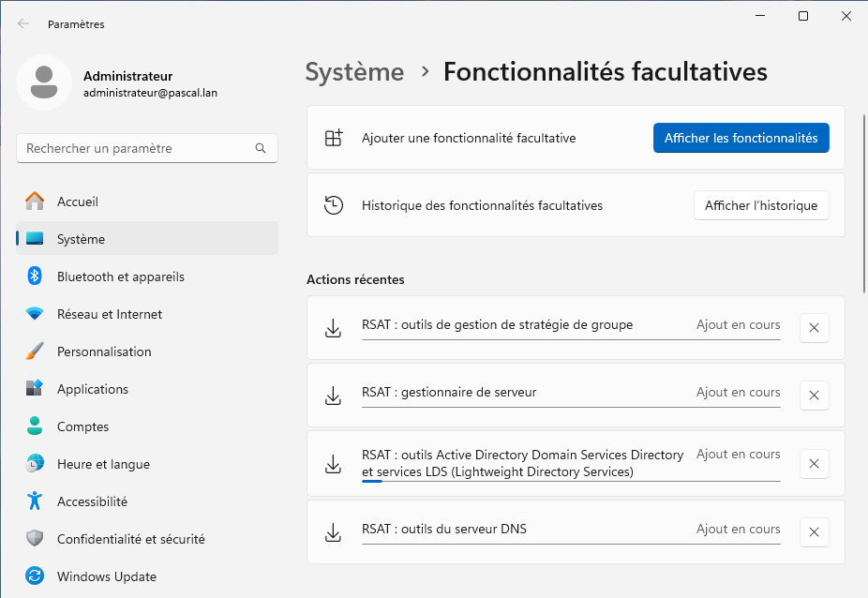
Task: Click the stratégie de groupe progress bar
Action: pyautogui.click(x=571, y=339)
